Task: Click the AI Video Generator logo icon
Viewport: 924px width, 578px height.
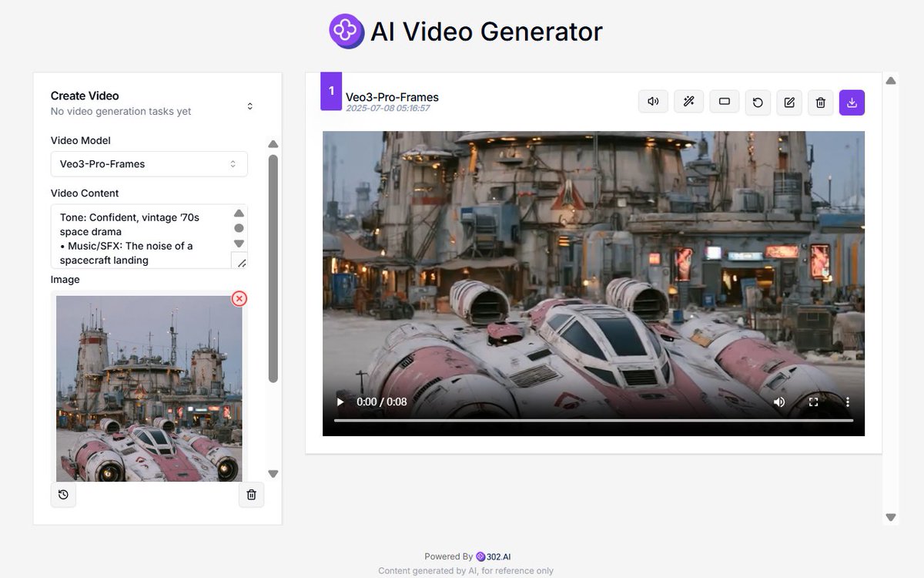Action: (346, 32)
